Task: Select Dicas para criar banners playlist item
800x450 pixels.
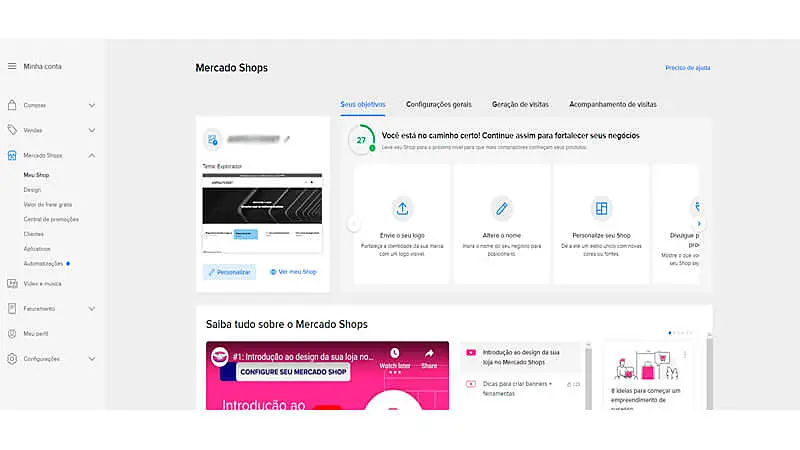Action: pyautogui.click(x=522, y=389)
